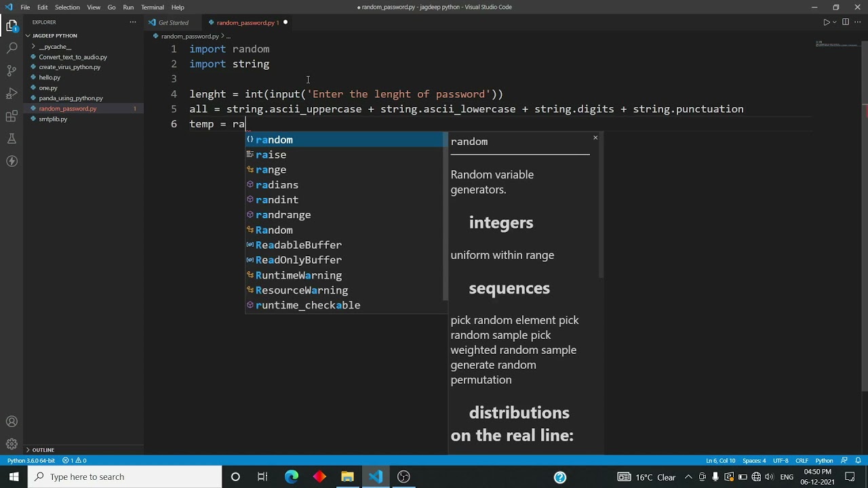Switch to the Get Started tab
The width and height of the screenshot is (868, 488).
click(173, 22)
